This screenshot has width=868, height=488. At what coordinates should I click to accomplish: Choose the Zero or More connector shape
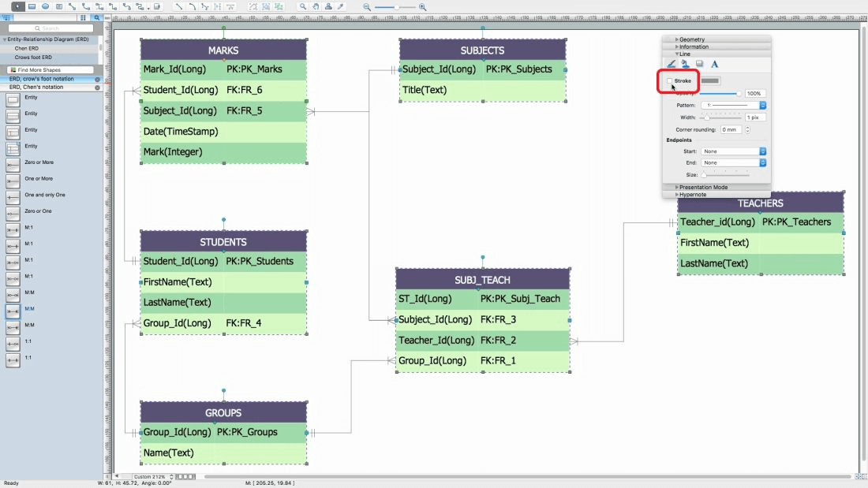point(13,165)
